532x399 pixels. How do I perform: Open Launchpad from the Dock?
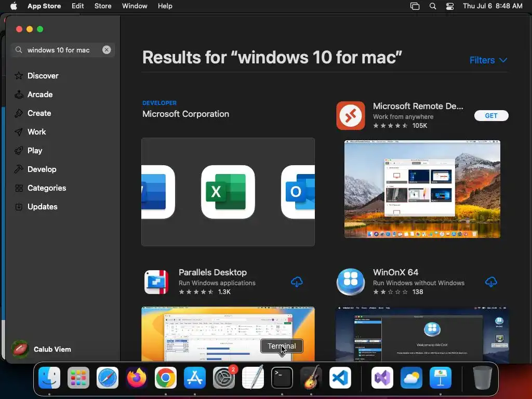pyautogui.click(x=78, y=378)
